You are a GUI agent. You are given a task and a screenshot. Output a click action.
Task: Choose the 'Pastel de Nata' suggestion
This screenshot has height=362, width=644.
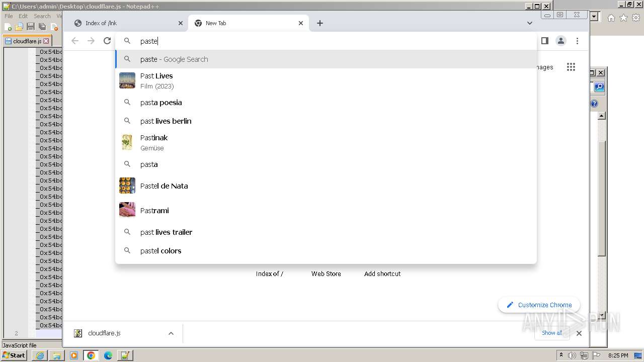click(x=326, y=186)
